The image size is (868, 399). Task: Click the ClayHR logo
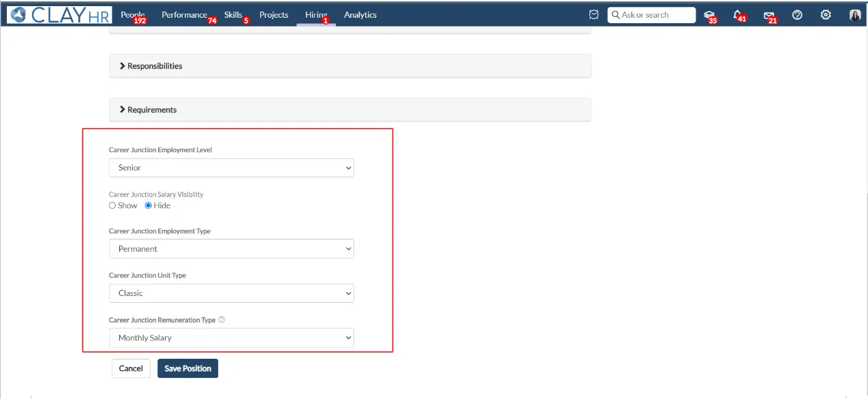click(x=59, y=15)
